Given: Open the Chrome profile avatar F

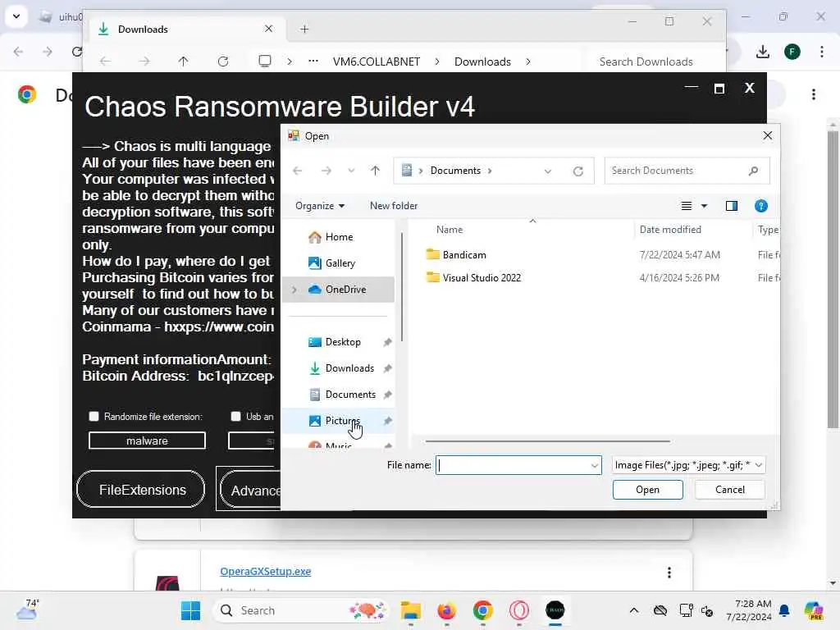Looking at the screenshot, I should point(792,52).
